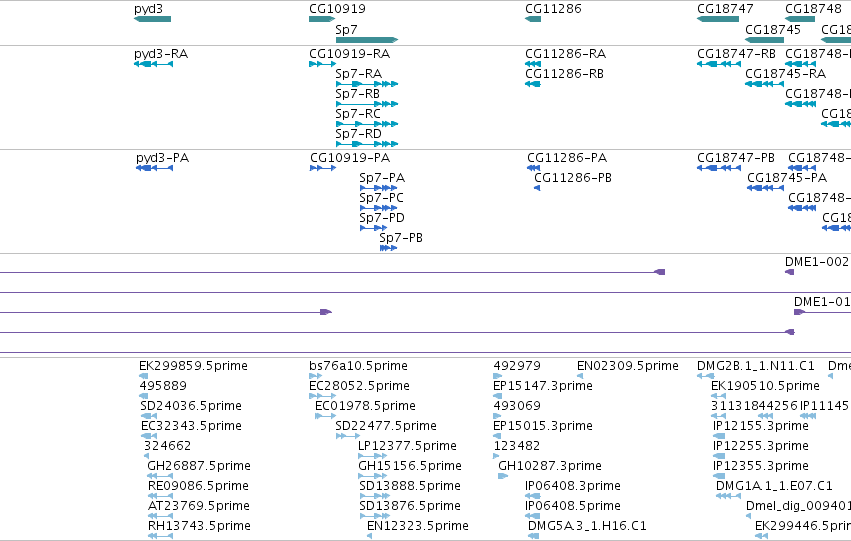Select feature DMG2B.1_1.N11.C1
The width and height of the screenshot is (851, 541).
(706, 376)
